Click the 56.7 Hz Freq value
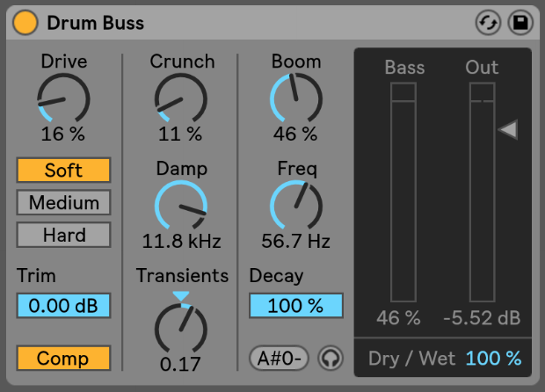This screenshot has width=545, height=392. pos(295,241)
